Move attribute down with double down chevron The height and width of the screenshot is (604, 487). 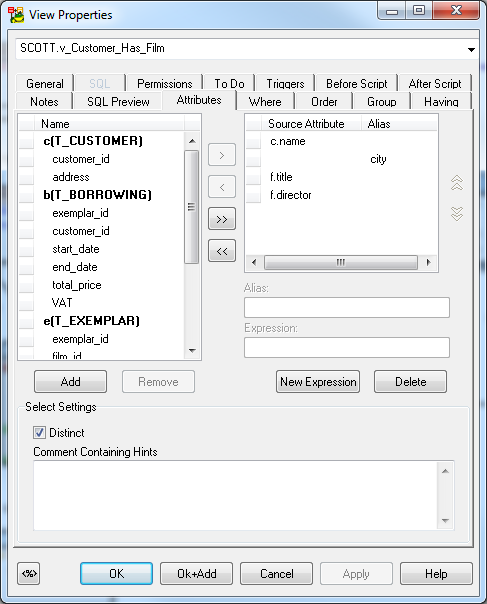[457, 213]
